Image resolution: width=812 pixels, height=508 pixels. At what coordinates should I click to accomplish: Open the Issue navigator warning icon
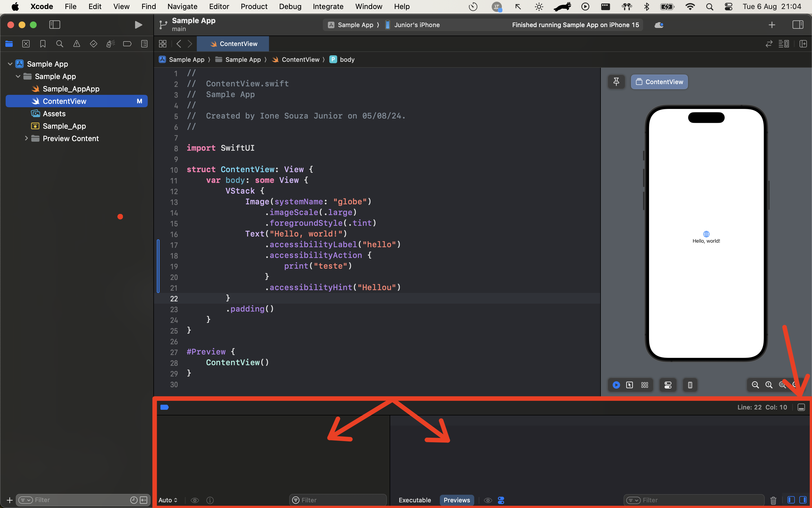coord(76,44)
